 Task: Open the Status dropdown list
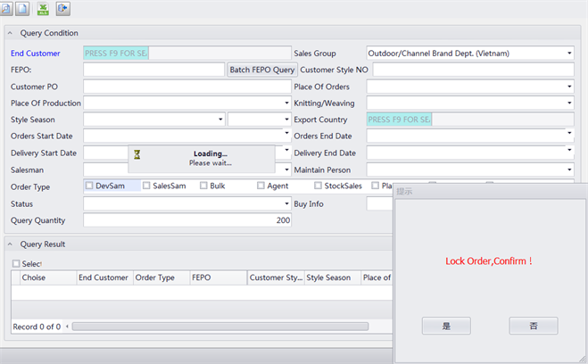[285, 204]
